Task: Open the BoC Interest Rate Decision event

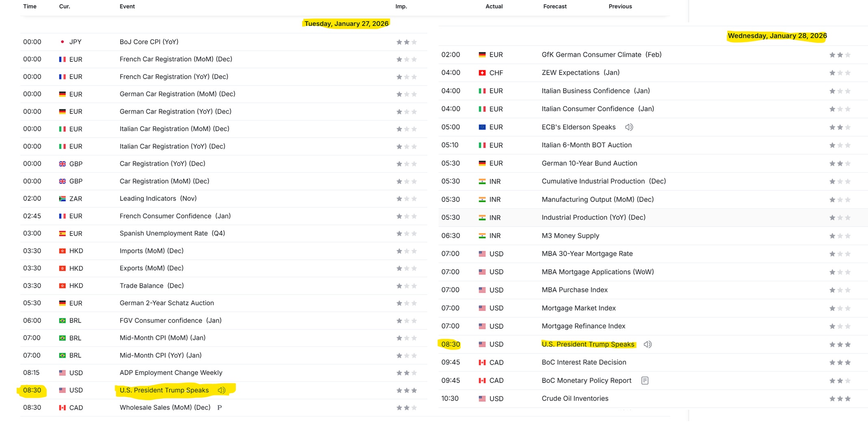Action: pyautogui.click(x=584, y=362)
